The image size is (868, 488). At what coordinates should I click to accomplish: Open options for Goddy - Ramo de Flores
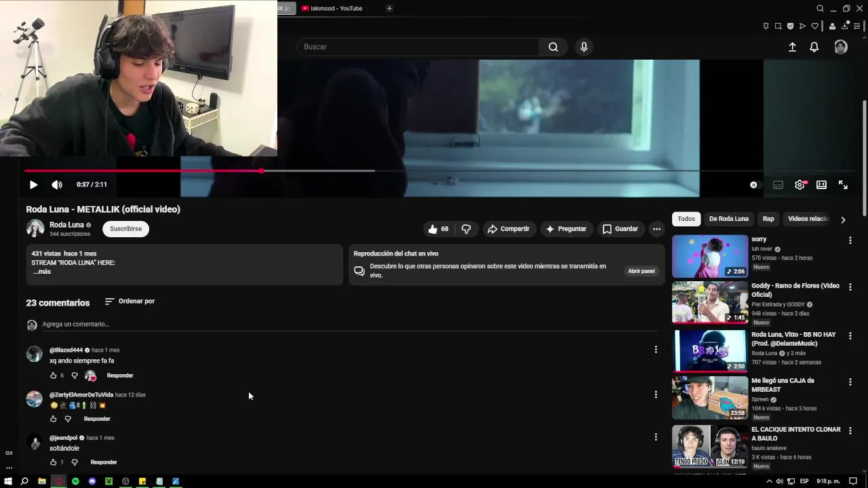point(850,287)
